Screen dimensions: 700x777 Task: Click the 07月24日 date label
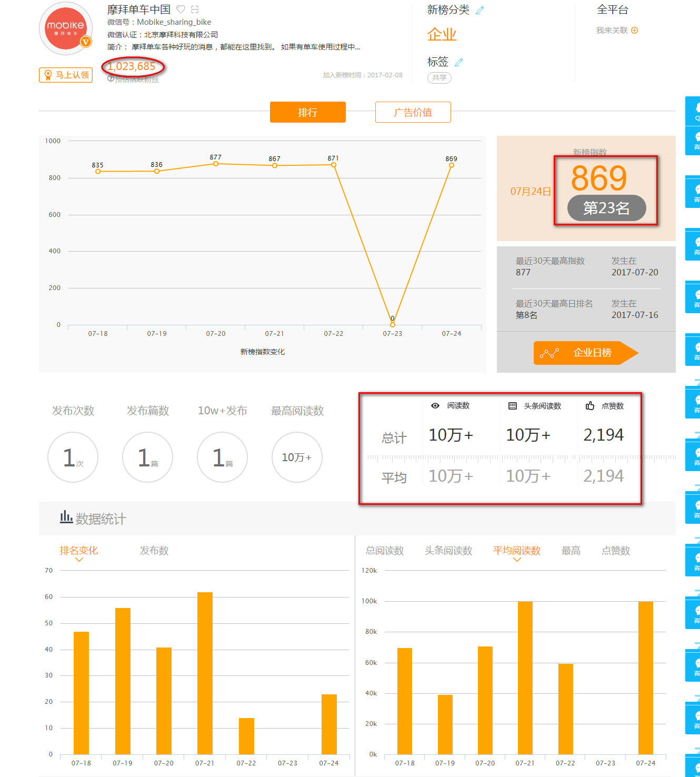click(x=531, y=192)
